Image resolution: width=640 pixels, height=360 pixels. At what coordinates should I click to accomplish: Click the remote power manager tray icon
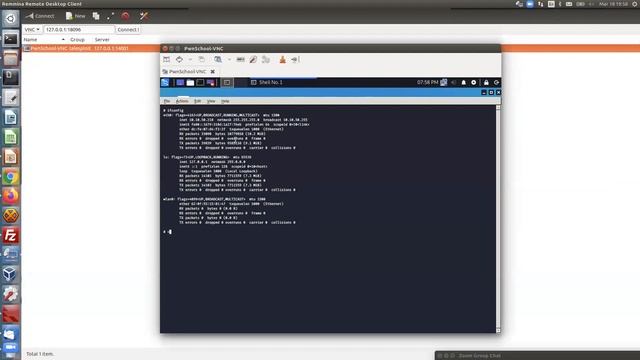[473, 82]
